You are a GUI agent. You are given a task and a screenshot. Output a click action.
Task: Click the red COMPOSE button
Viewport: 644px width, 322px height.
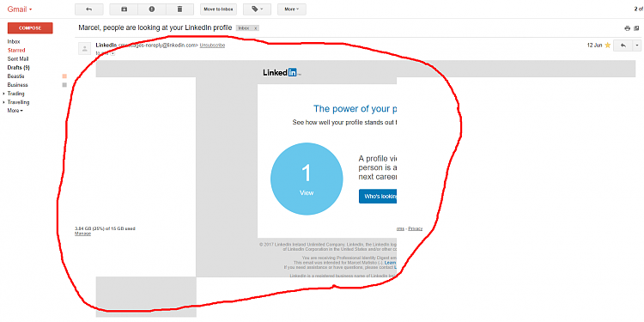point(30,28)
